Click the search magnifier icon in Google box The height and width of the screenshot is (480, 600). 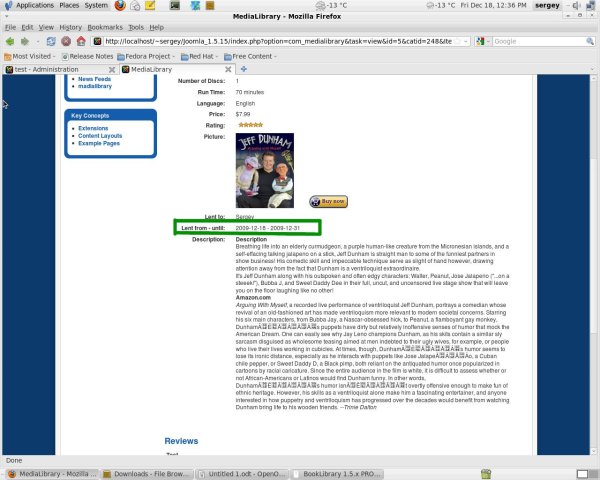tap(590, 41)
